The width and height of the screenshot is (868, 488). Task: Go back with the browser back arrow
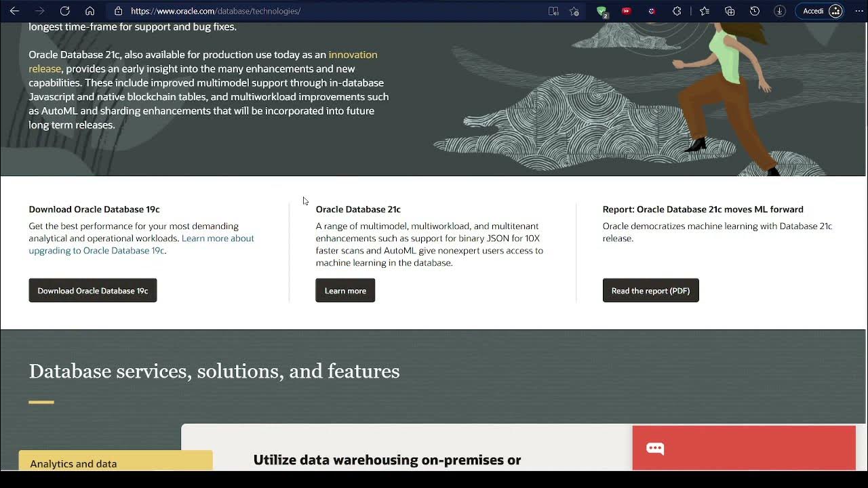tap(14, 11)
